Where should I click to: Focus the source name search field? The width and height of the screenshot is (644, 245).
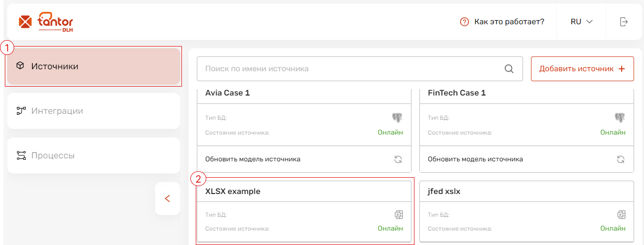[x=360, y=69]
